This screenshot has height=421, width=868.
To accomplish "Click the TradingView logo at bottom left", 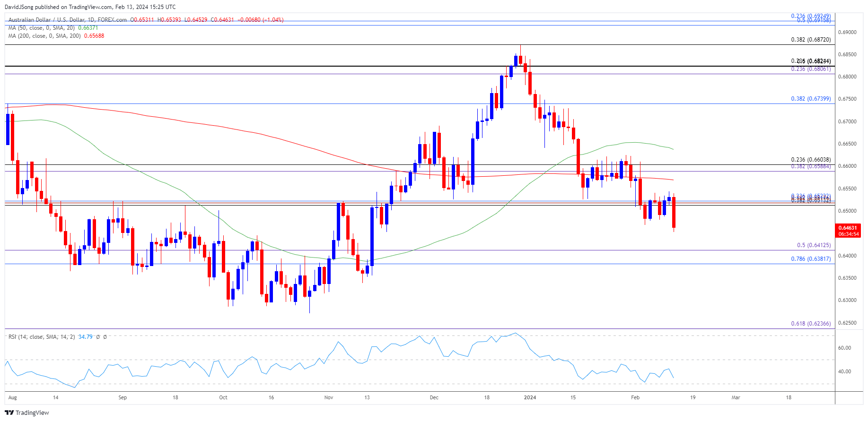I will [27, 412].
